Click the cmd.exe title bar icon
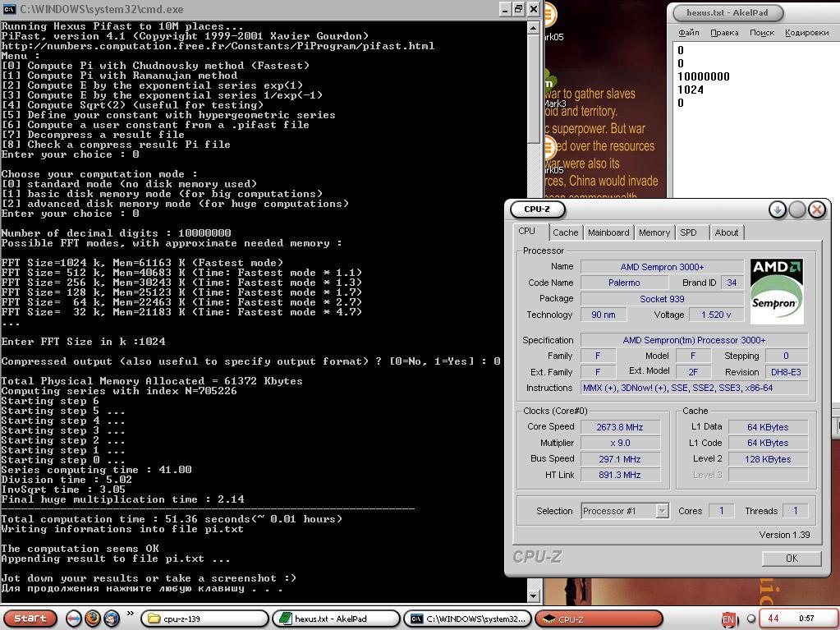Image resolution: width=840 pixels, height=630 pixels. coord(9,9)
